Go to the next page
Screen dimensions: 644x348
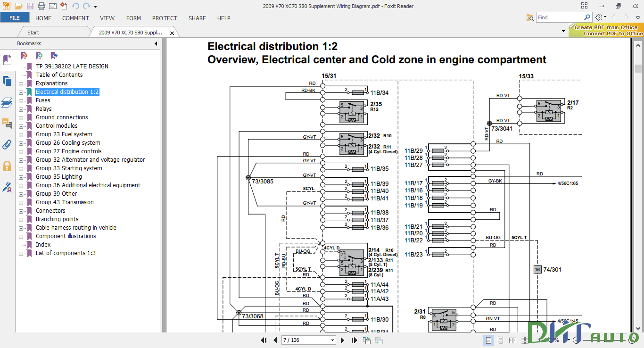point(342,340)
